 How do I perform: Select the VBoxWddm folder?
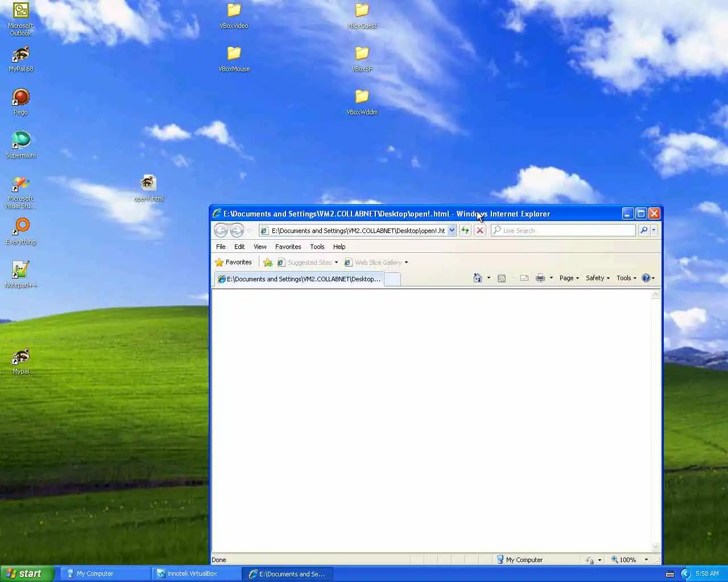[x=362, y=102]
